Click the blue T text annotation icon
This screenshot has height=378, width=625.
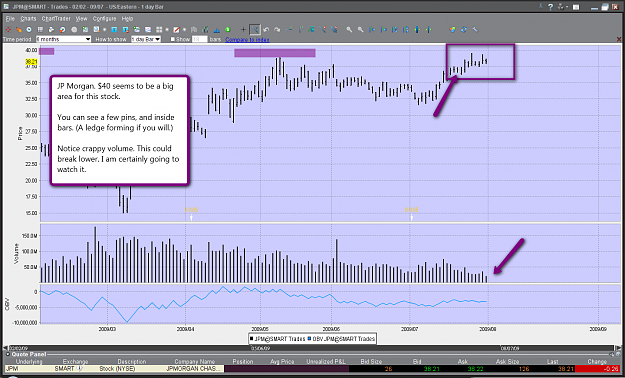click(x=114, y=30)
